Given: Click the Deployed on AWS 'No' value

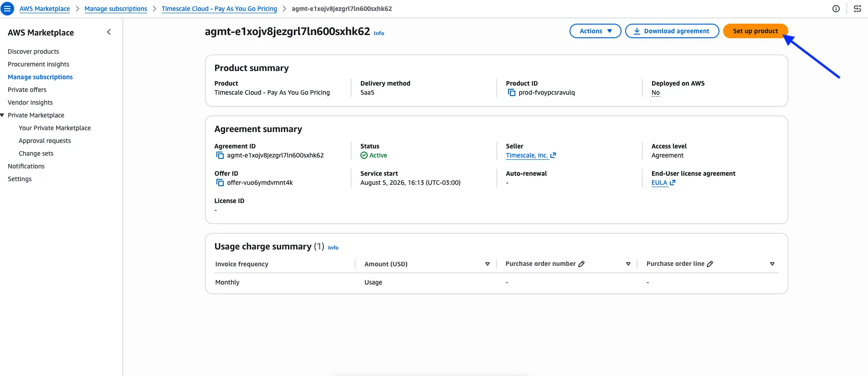Looking at the screenshot, I should pos(656,92).
